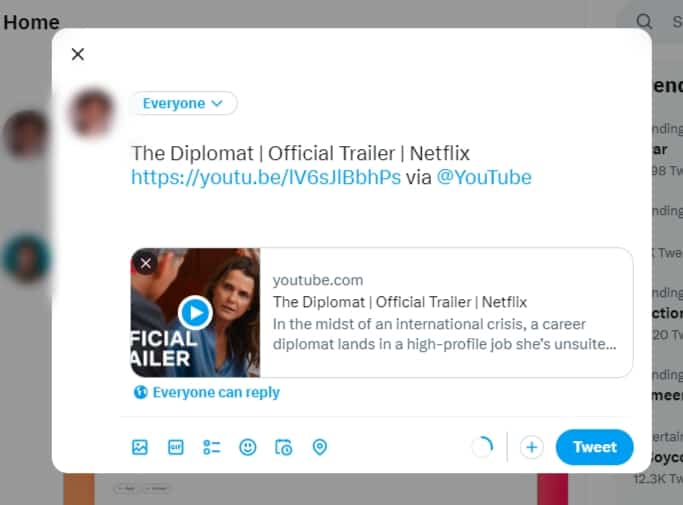Add a GIF to the tweet

176,447
